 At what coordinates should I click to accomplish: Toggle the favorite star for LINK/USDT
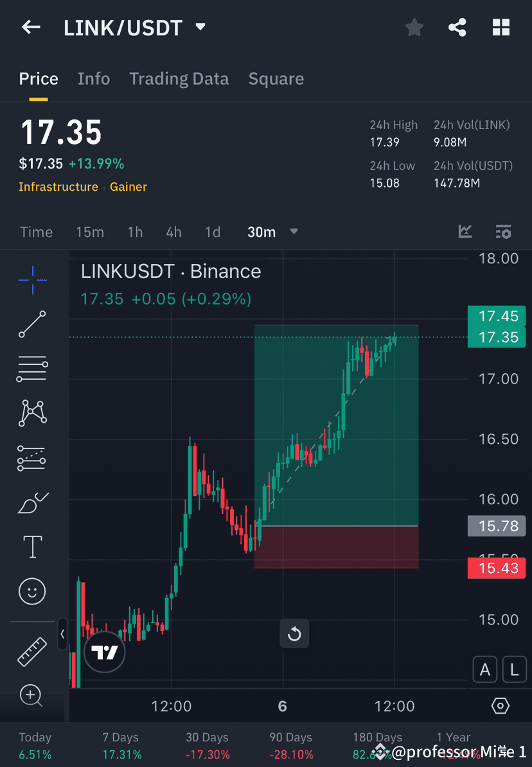coord(414,27)
